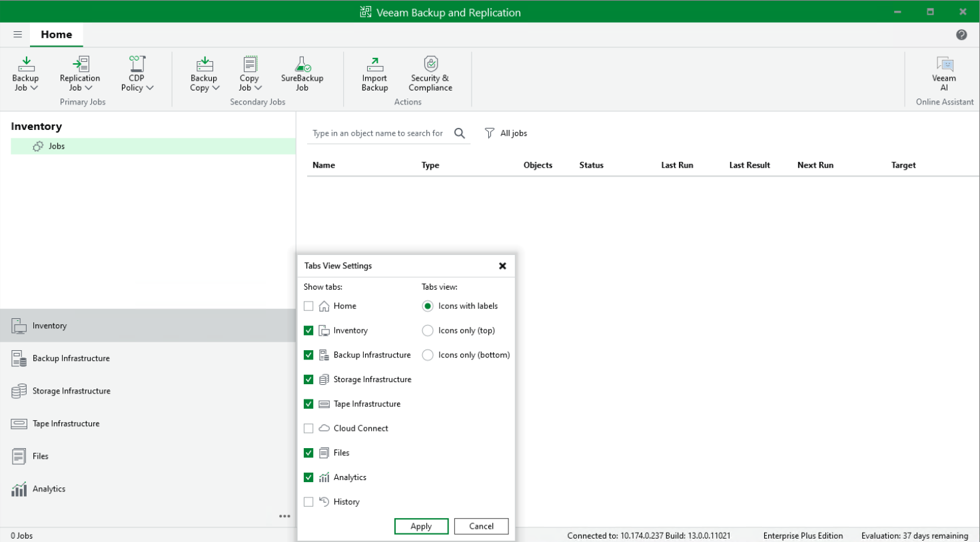
Task: Open the Veeam AI online assistant
Action: click(944, 73)
